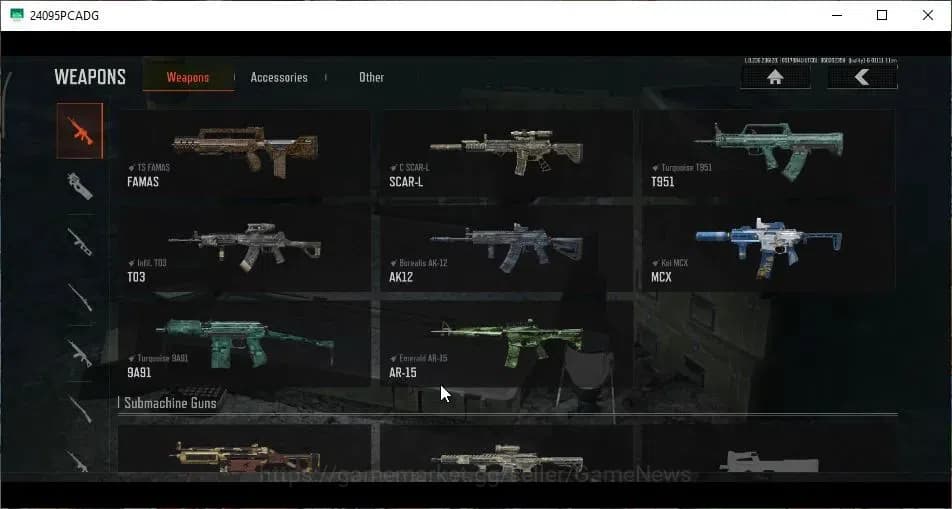
Task: Switch to the Accessories tab
Action: pos(279,77)
